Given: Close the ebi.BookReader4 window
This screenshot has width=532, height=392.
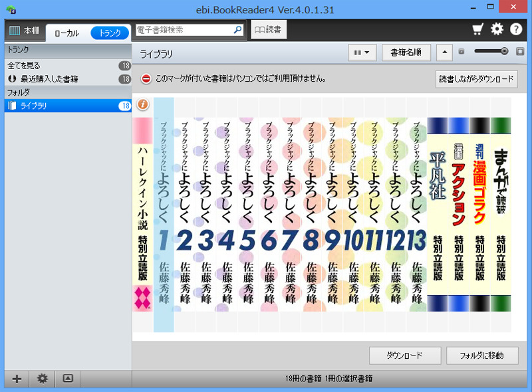Looking at the screenshot, I should pyautogui.click(x=513, y=7).
